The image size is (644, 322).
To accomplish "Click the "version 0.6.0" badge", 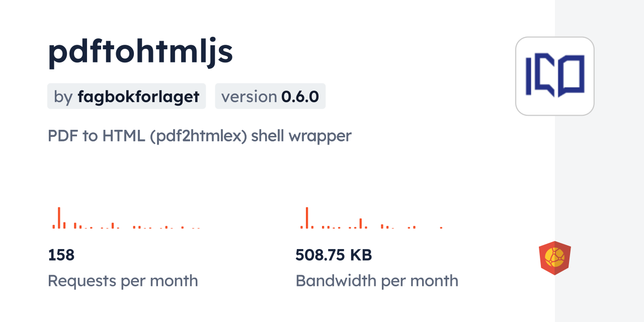I will [270, 96].
